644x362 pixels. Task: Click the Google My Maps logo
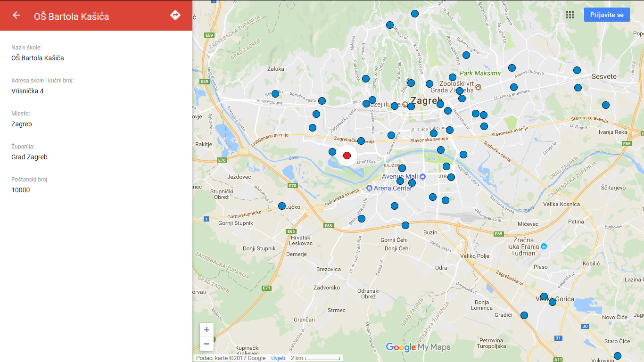tap(418, 347)
